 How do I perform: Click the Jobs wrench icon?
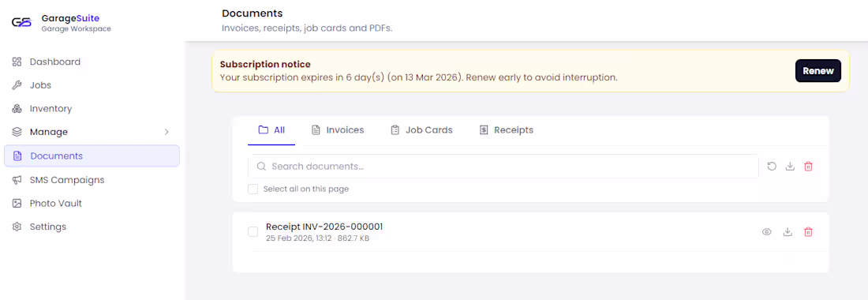[17, 85]
